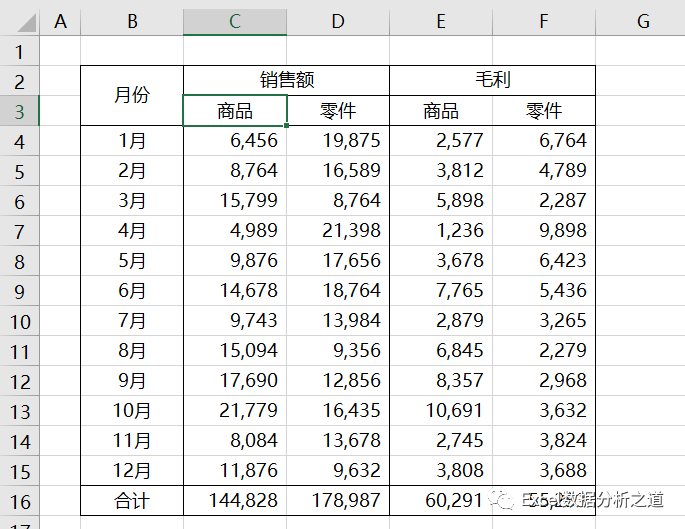Select total cell 178,987

[338, 501]
